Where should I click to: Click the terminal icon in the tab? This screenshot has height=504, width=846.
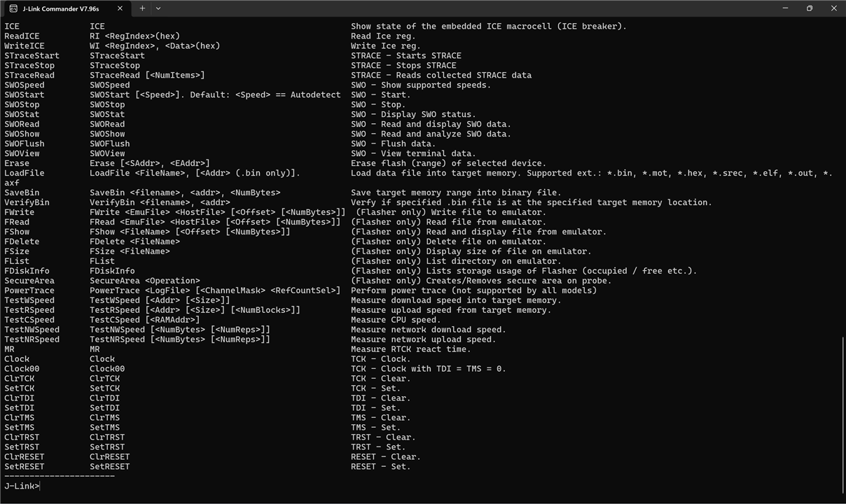pos(13,8)
